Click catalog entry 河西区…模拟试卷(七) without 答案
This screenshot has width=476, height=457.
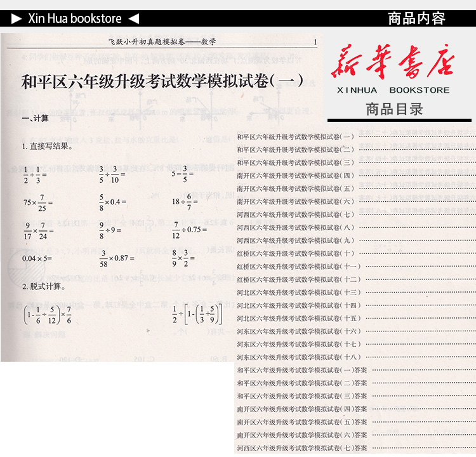pyautogui.click(x=295, y=215)
